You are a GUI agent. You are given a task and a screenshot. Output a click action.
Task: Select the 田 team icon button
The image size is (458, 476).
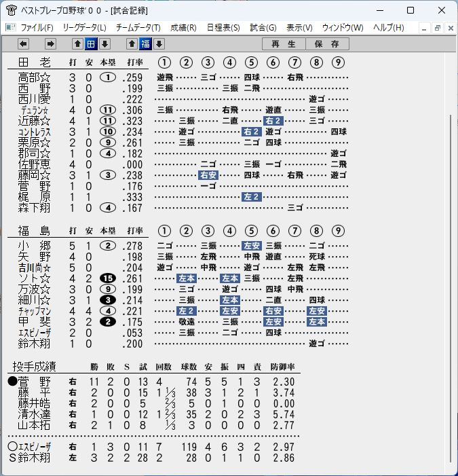click(x=91, y=44)
